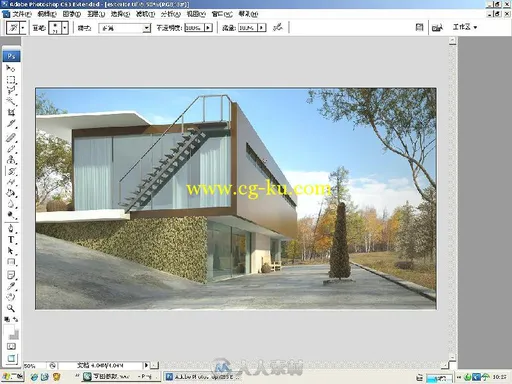The image size is (512, 384).
Task: Swap foreground and background colors
Action: tap(15, 319)
